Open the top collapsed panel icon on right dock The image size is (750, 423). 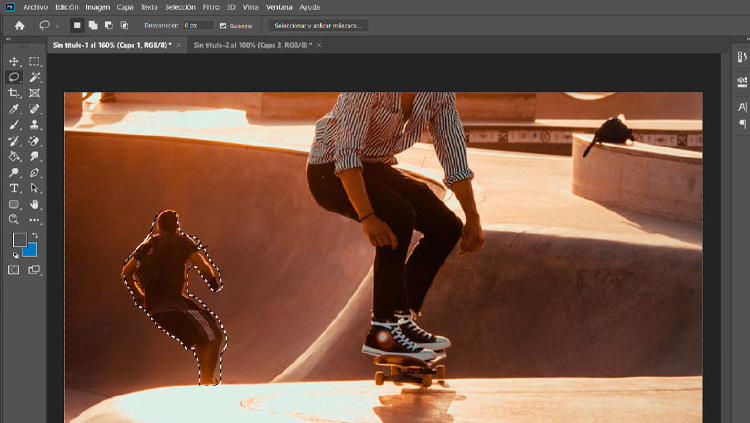pyautogui.click(x=742, y=57)
